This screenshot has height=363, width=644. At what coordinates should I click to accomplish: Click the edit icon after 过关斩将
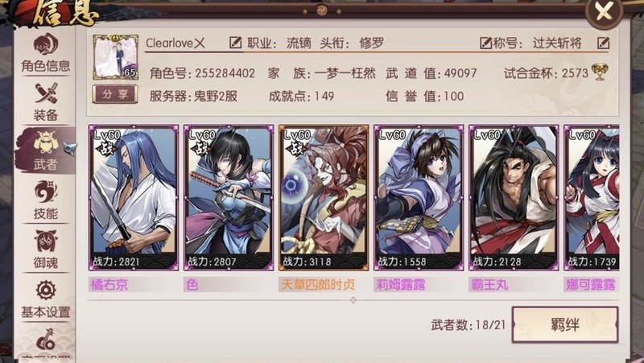coord(603,43)
